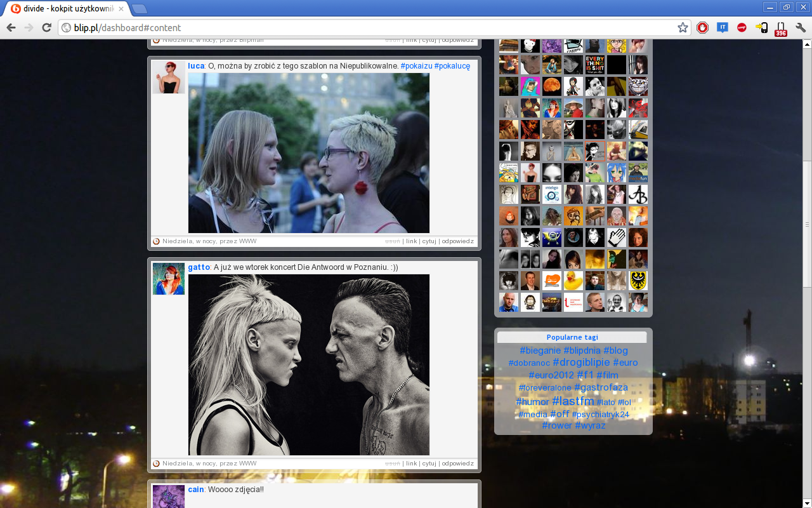
Task: Bookmark this page with the star icon
Action: [x=683, y=27]
